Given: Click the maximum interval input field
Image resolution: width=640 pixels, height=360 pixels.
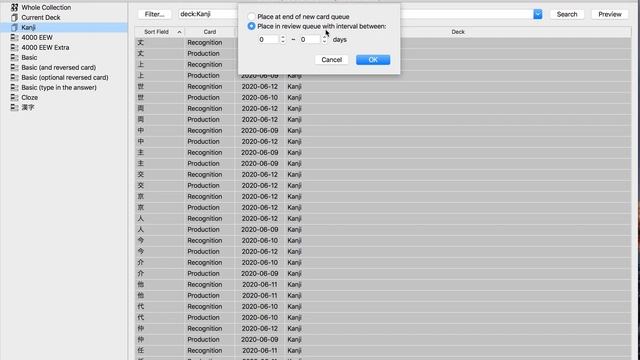Looking at the screenshot, I should pos(310,40).
